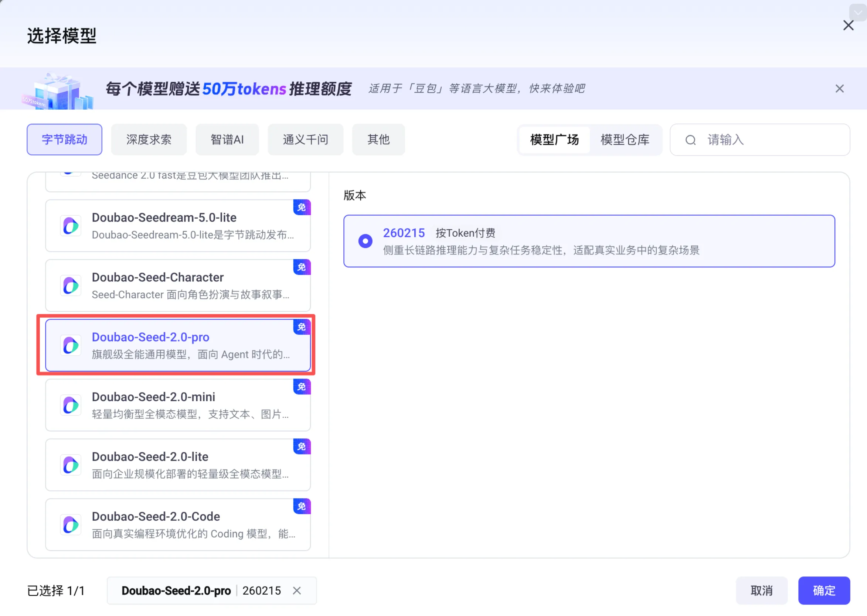This screenshot has width=867, height=616.
Task: Click the 按Token付费 billing label
Action: point(465,233)
